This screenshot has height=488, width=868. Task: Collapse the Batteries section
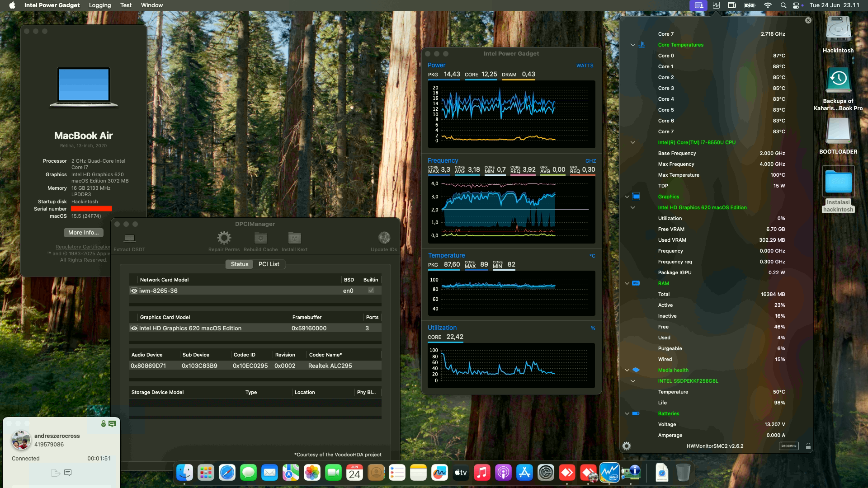627,413
